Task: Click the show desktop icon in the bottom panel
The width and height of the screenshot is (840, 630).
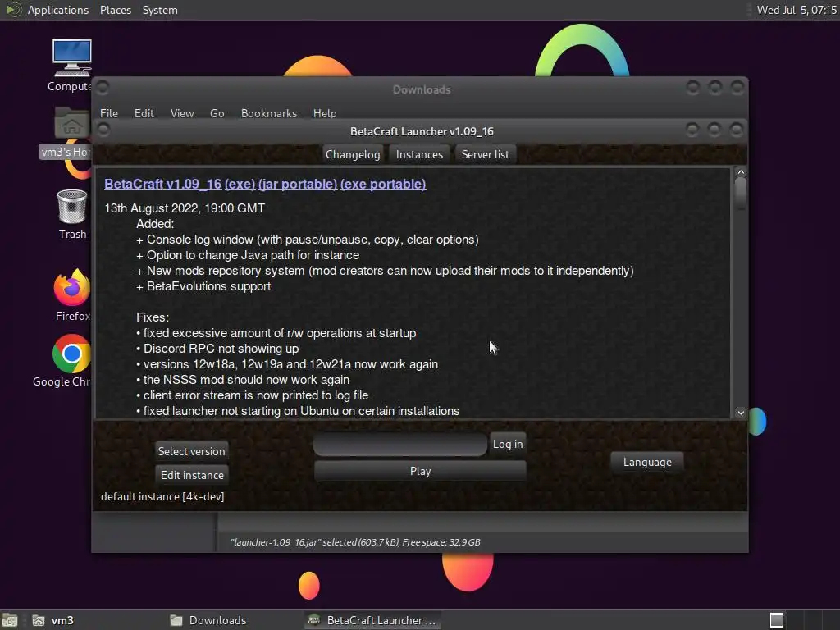Action: 10,620
